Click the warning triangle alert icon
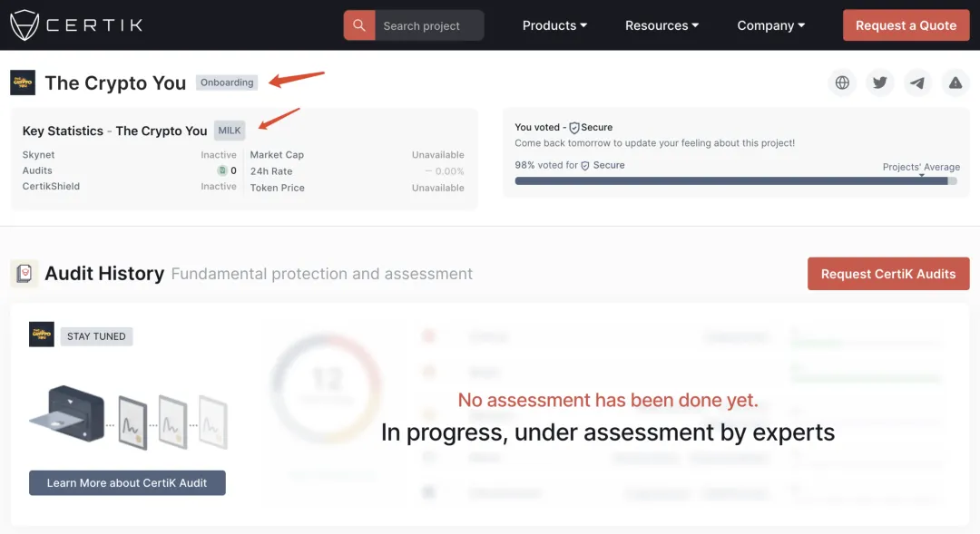Viewport: 980px width, 534px height. tap(955, 83)
